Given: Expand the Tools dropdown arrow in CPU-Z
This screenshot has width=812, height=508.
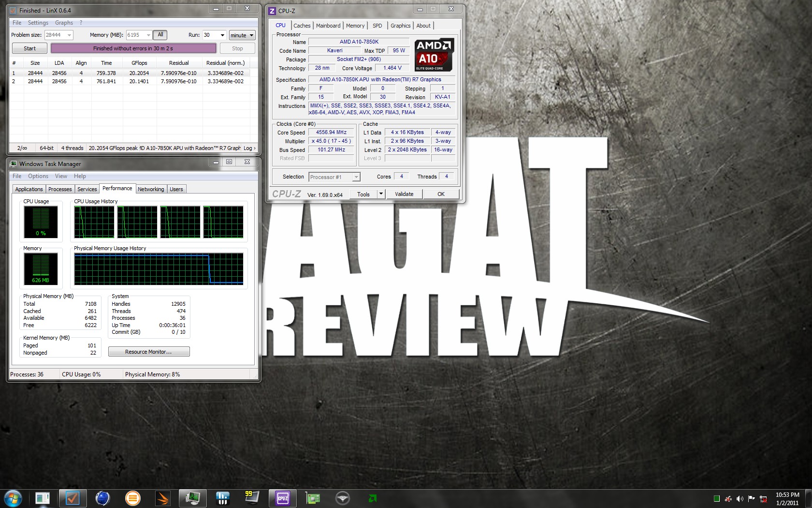Looking at the screenshot, I should 381,194.
